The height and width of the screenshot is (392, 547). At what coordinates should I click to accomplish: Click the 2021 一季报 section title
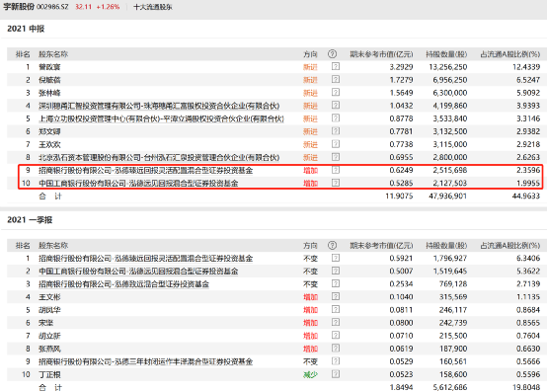[30, 220]
